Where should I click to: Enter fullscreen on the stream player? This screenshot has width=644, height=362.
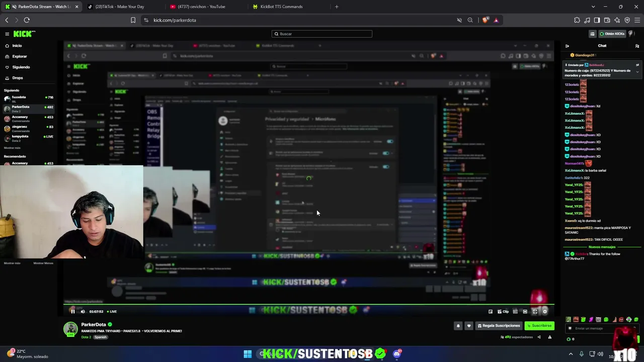(535, 312)
